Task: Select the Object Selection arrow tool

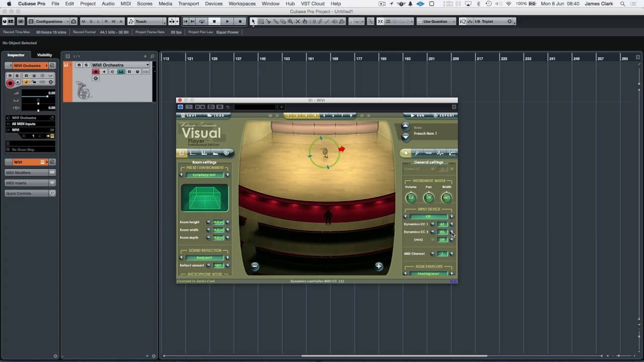Action: tap(254, 22)
